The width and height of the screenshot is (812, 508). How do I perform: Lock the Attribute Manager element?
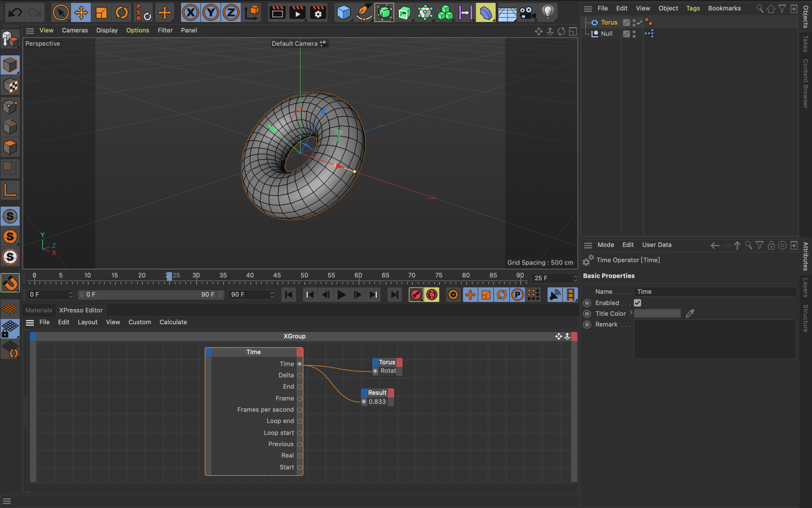click(x=771, y=246)
